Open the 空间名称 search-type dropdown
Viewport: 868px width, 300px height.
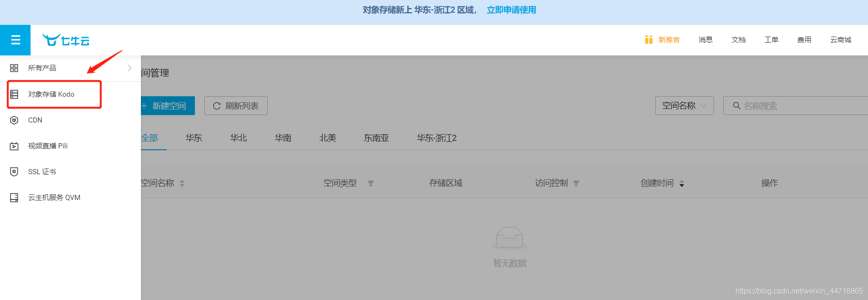click(x=684, y=106)
